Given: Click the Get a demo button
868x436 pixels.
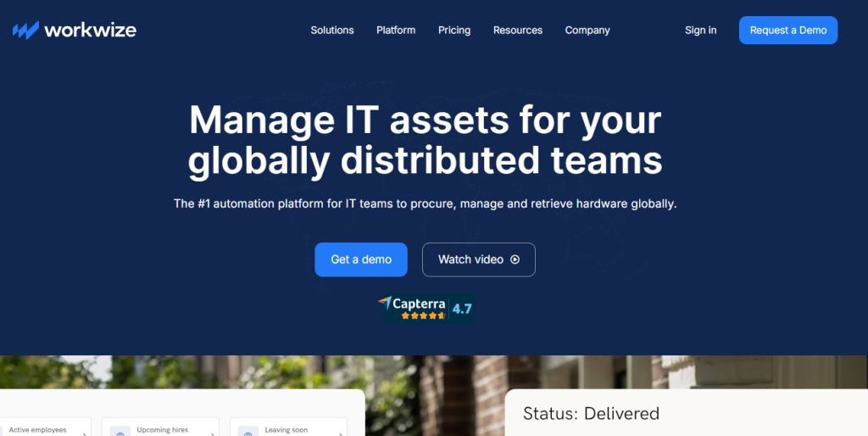Looking at the screenshot, I should 361,260.
